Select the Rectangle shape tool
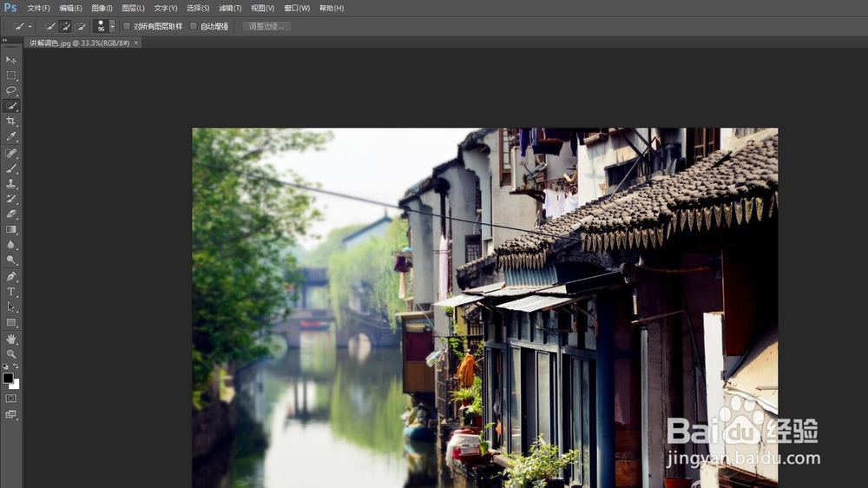 (11, 322)
